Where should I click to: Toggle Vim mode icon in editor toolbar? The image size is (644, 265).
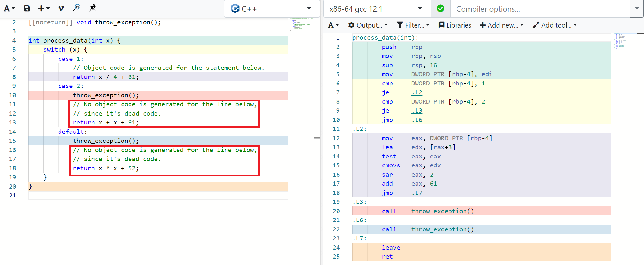point(61,8)
